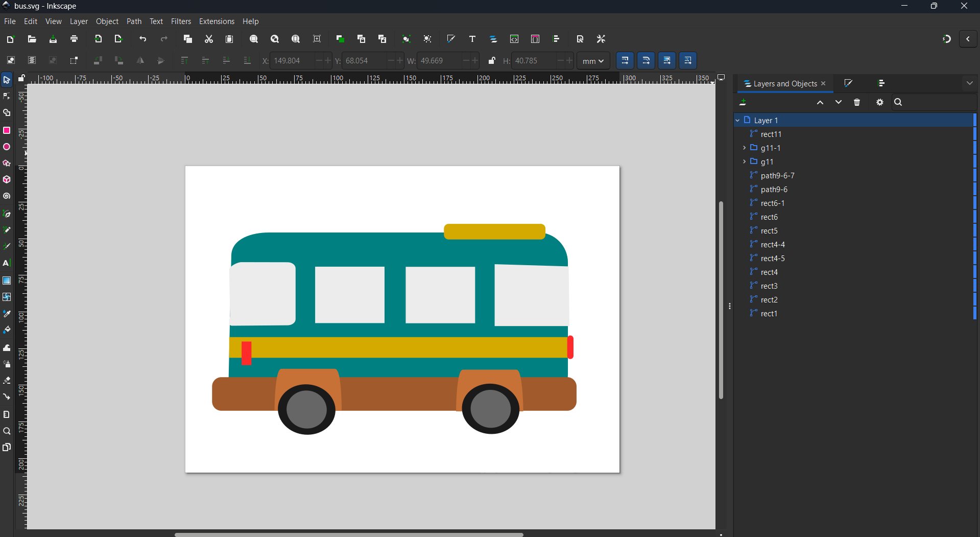Delete the selected layer with trash icon

[x=857, y=102]
